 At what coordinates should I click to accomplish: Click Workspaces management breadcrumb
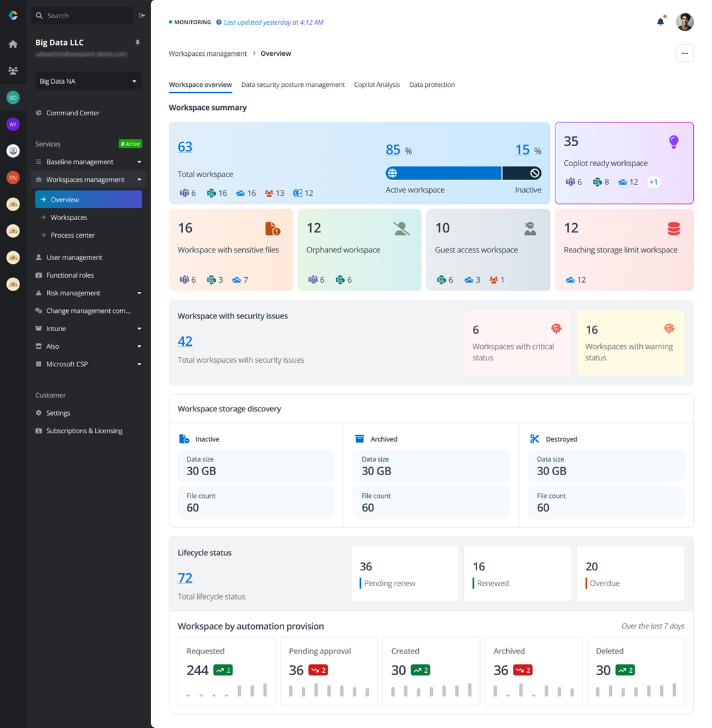(208, 53)
